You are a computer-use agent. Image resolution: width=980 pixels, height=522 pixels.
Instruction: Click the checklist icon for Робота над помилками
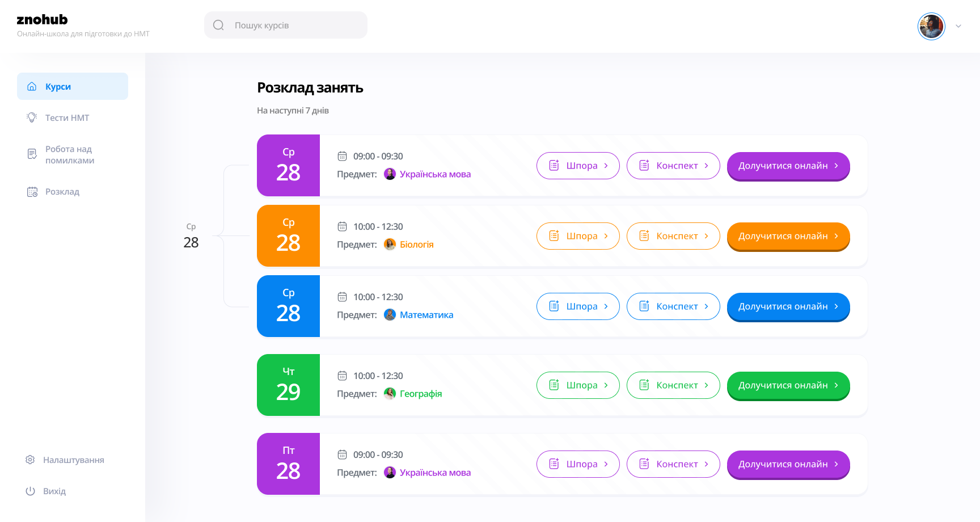pos(32,154)
